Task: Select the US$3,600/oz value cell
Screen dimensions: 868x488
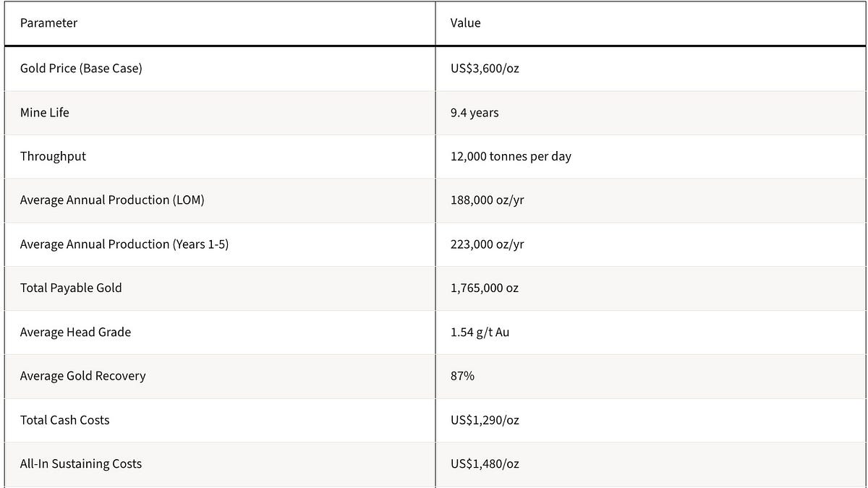Action: point(651,69)
